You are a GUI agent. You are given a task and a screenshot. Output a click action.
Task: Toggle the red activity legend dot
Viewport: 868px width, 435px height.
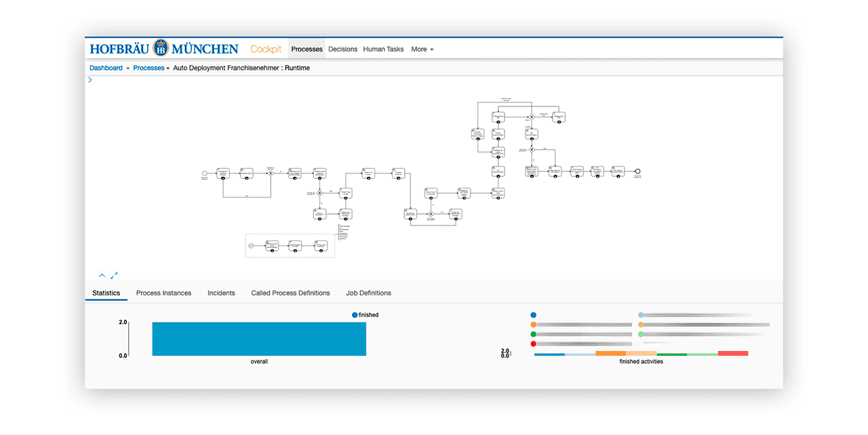pyautogui.click(x=534, y=344)
